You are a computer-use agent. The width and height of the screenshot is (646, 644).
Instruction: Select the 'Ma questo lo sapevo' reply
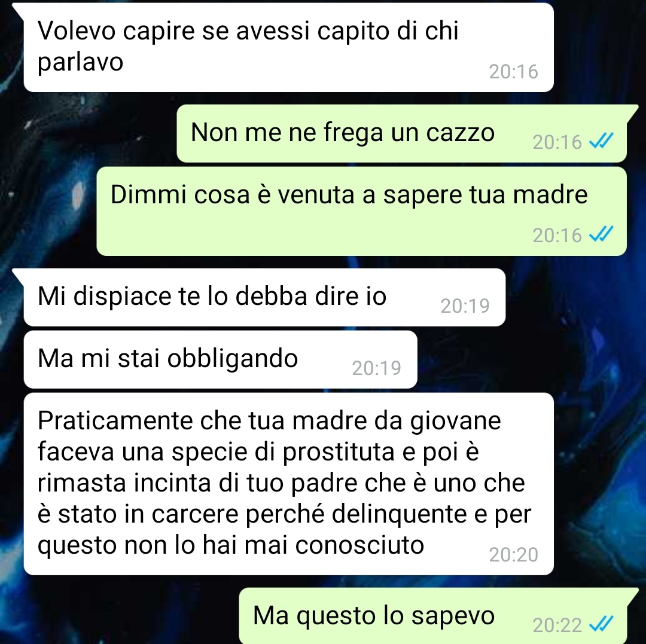coord(433,616)
